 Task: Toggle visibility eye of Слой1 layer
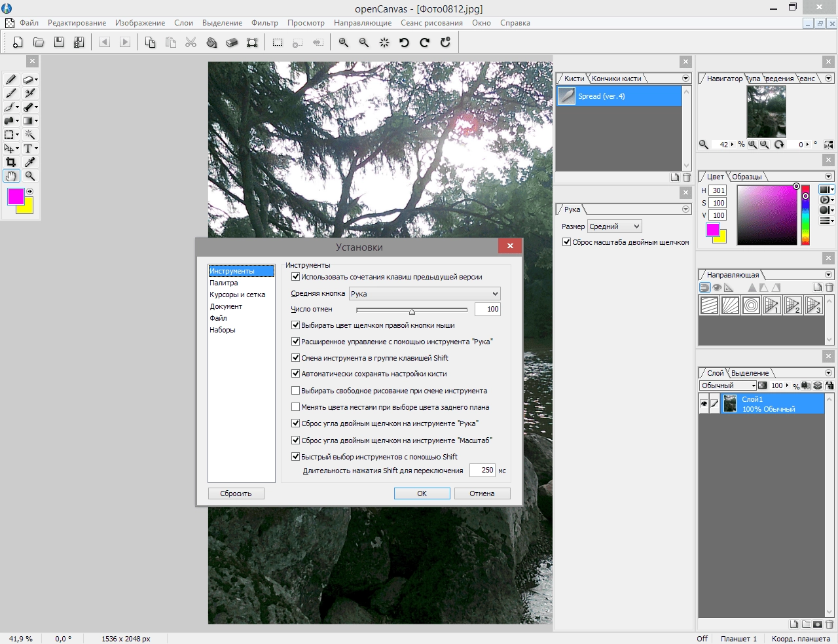704,404
